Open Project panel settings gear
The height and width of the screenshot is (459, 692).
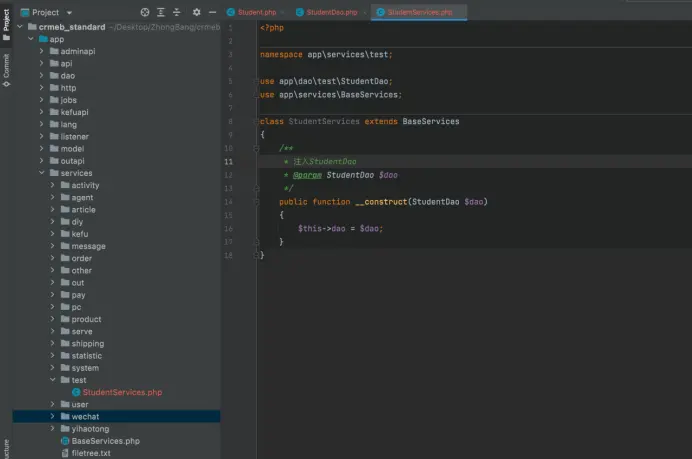tap(196, 12)
